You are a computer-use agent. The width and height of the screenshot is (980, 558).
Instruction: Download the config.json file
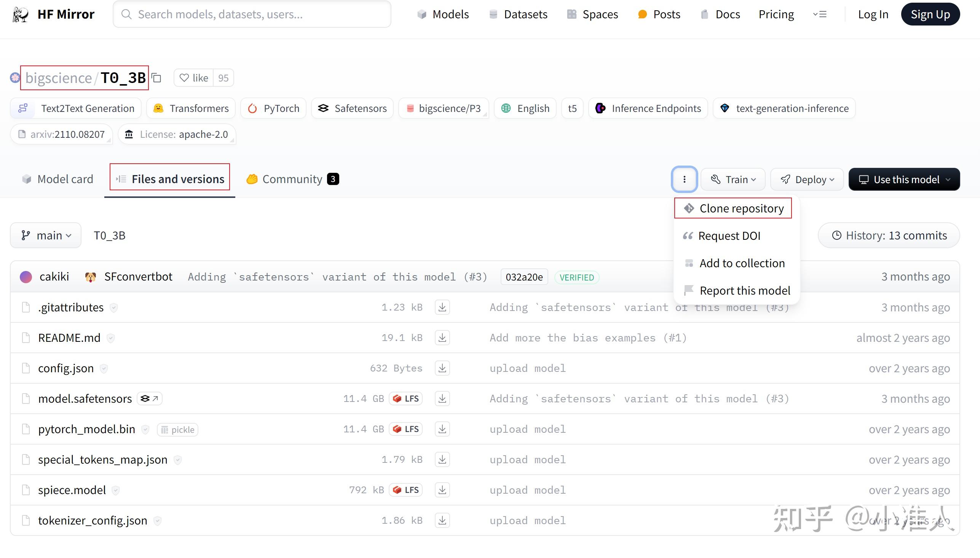click(x=442, y=368)
